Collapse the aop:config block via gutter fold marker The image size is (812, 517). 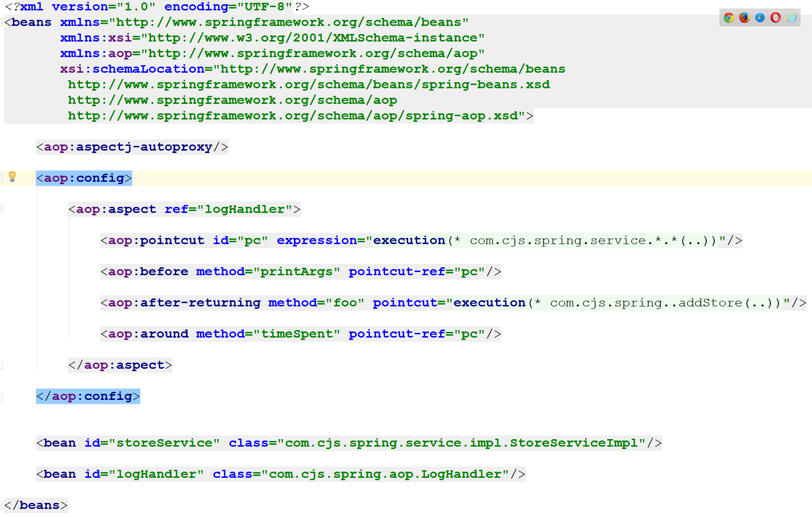click(x=1, y=178)
